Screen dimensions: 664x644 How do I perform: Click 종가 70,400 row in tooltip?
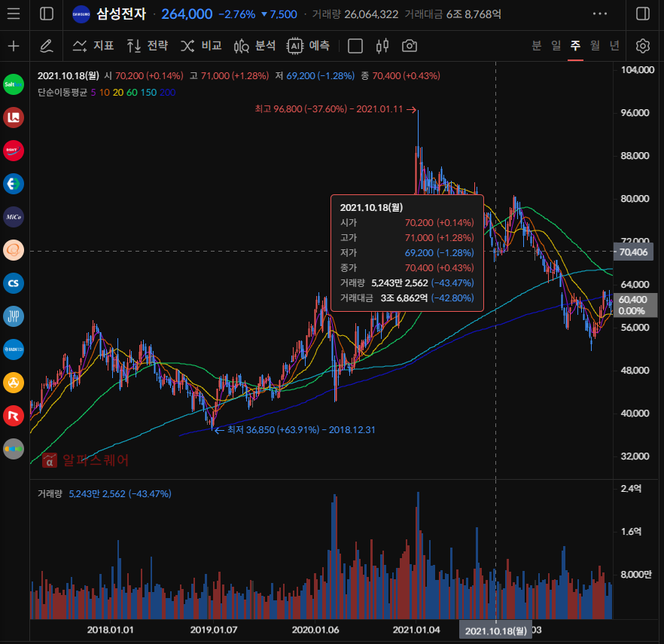407,268
